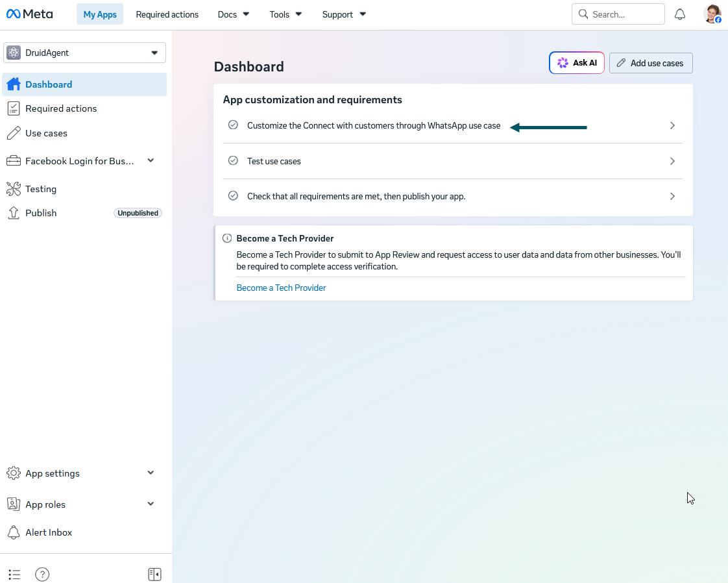Click the Add use cases button

click(x=651, y=63)
